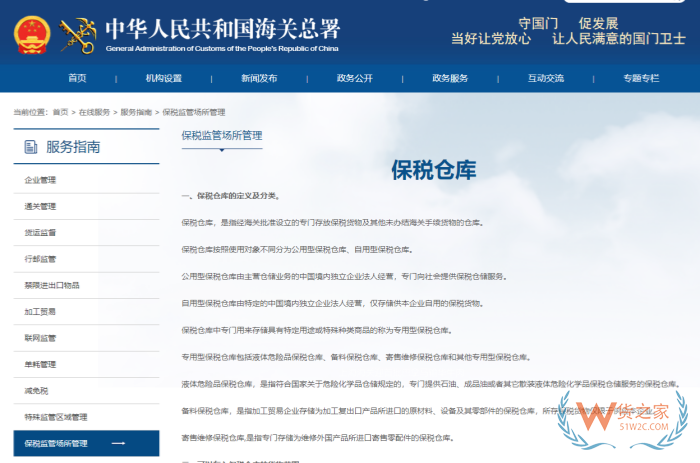Select 行邮监管 in the sidebar
Viewport: 700px width, 463px height.
(x=40, y=259)
